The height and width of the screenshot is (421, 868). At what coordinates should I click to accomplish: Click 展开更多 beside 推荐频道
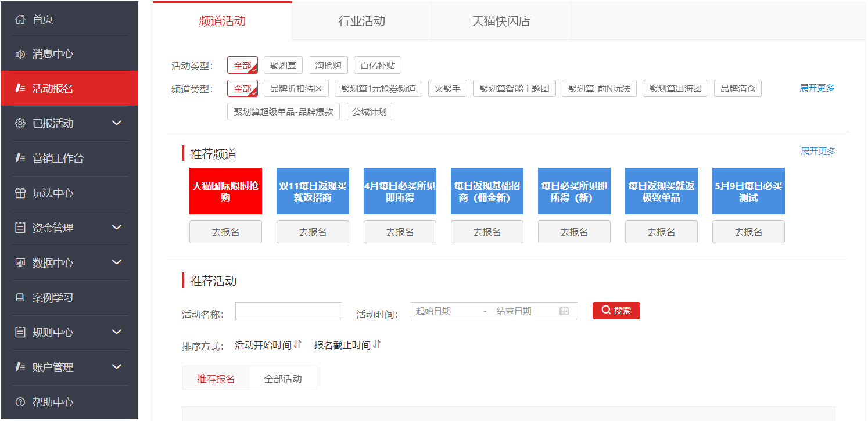817,150
